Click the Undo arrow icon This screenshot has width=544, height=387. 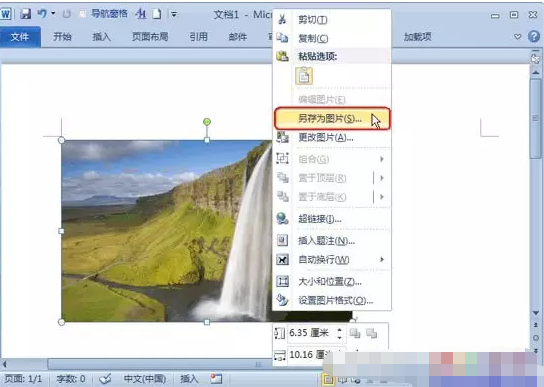42,14
